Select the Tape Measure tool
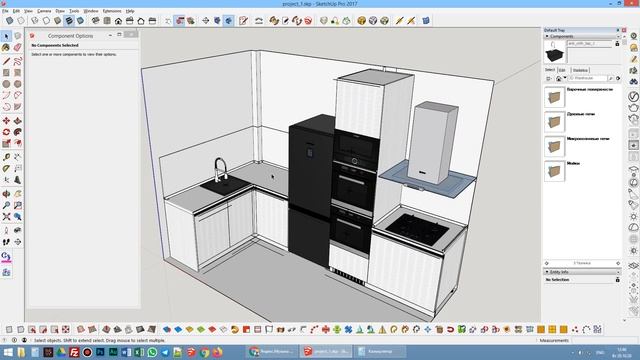This screenshot has height=360, width=640. pos(6,157)
